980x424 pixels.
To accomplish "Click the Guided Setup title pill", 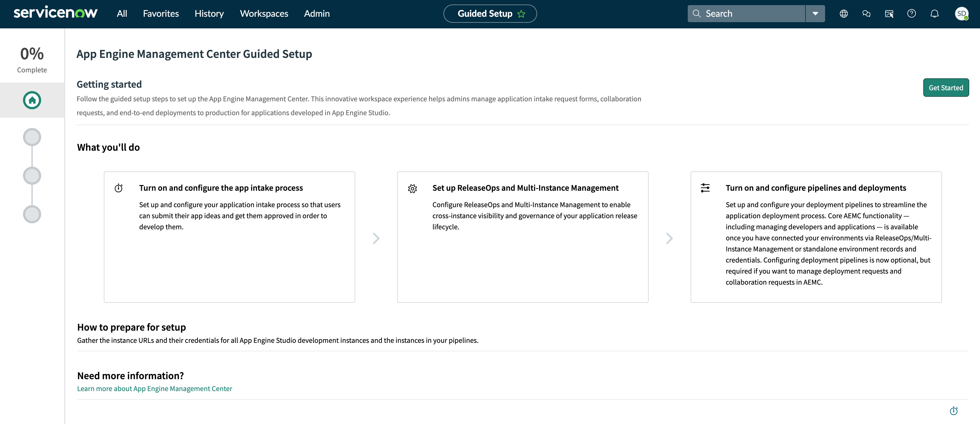I will click(x=490, y=14).
